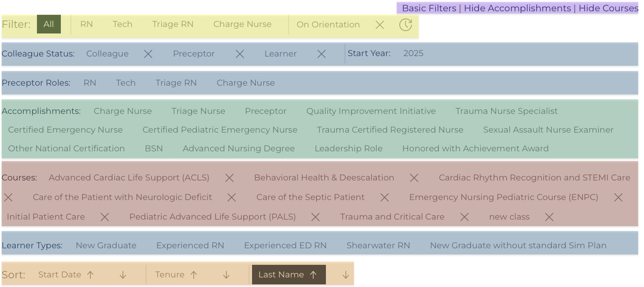Sort Last Name descending with down arrow
The height and width of the screenshot is (287, 644).
(x=346, y=275)
